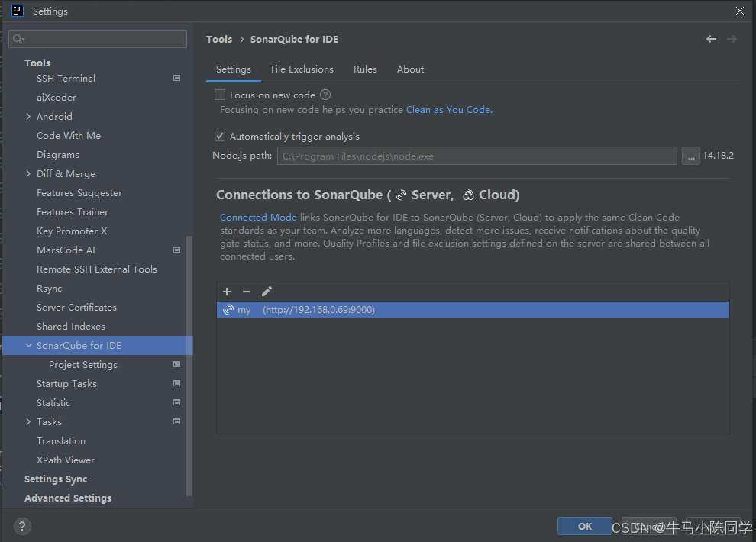Click the IntelliJ logo in title bar
The image size is (756, 542).
pyautogui.click(x=18, y=11)
